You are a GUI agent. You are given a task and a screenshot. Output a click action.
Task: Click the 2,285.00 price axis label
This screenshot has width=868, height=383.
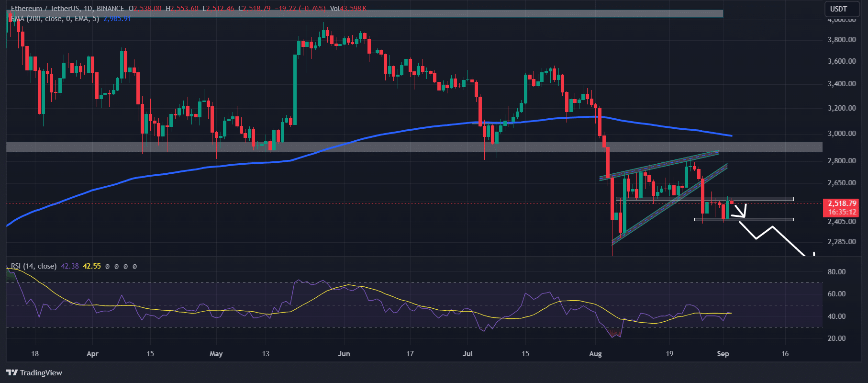tap(842, 242)
